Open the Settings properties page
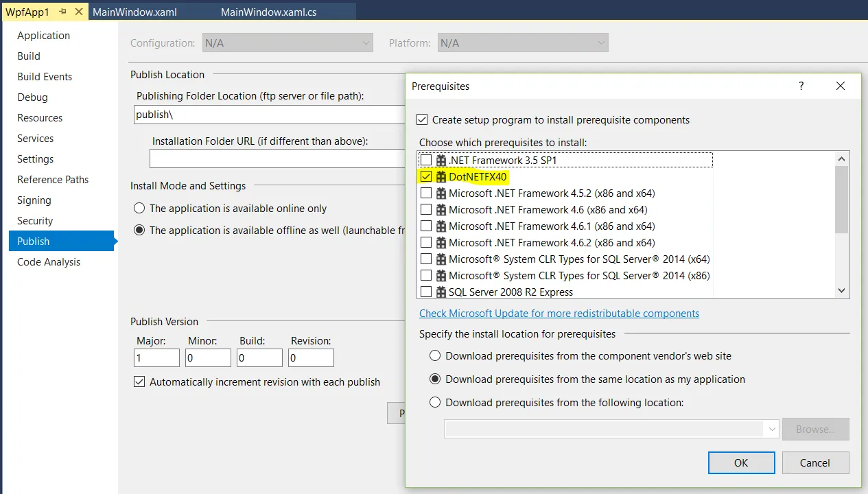The width and height of the screenshot is (868, 494). coord(36,159)
